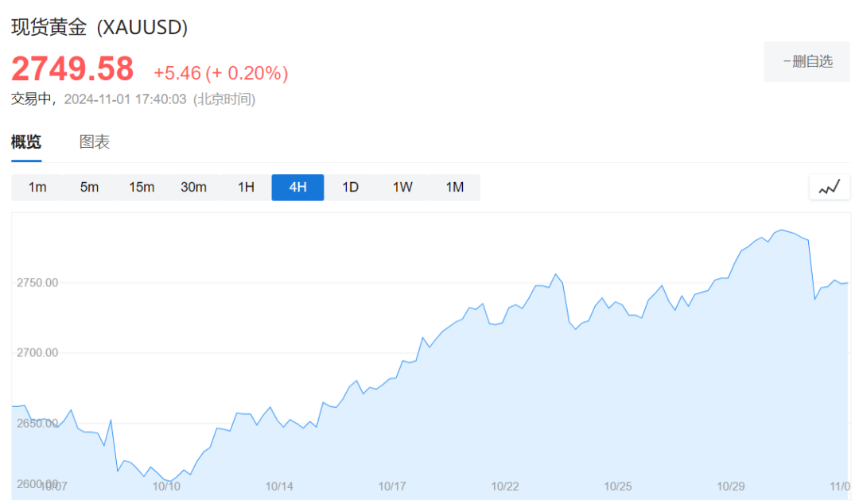Click the 10/17 date label

(x=392, y=487)
